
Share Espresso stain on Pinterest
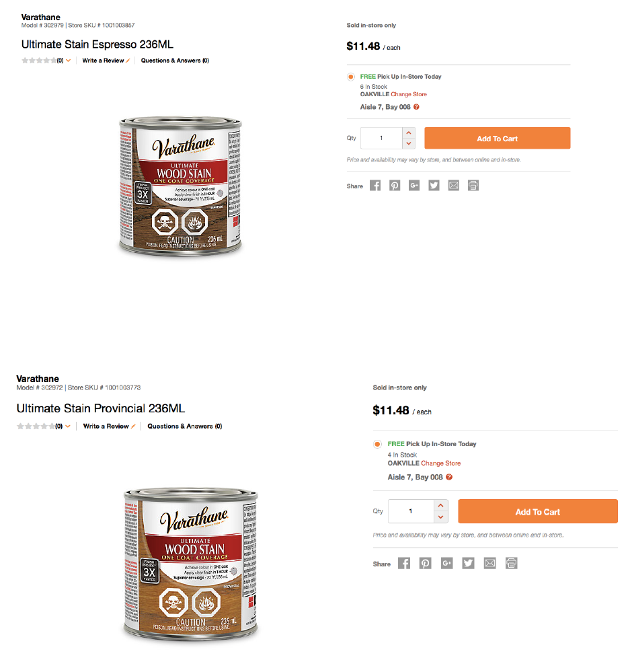pos(395,186)
